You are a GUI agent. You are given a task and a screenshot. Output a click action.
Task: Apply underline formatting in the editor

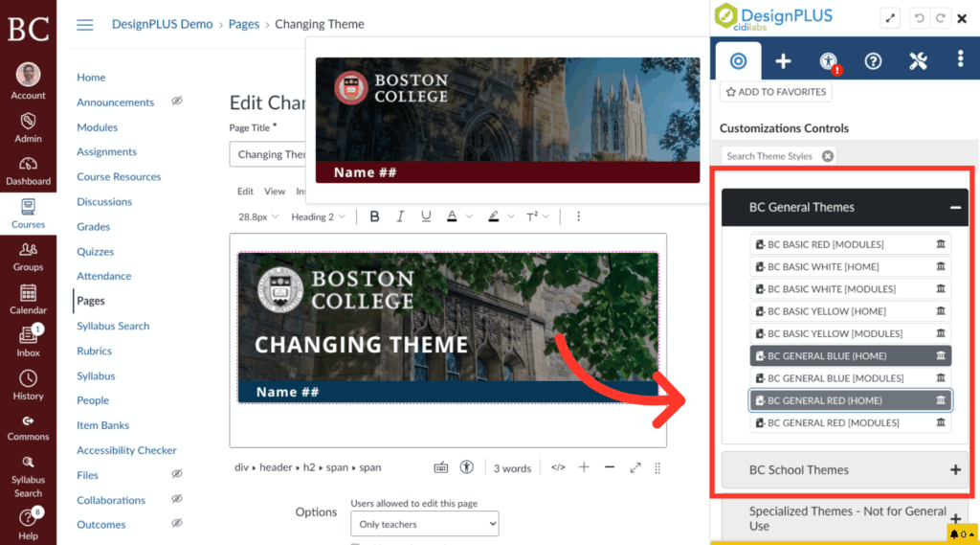coord(426,216)
